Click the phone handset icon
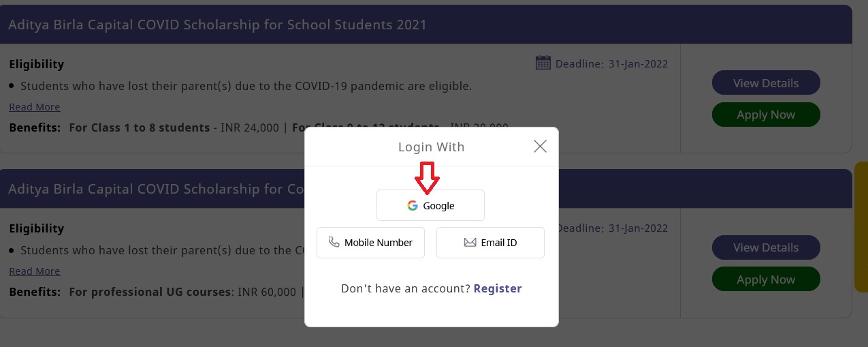The width and height of the screenshot is (868, 347). 334,242
